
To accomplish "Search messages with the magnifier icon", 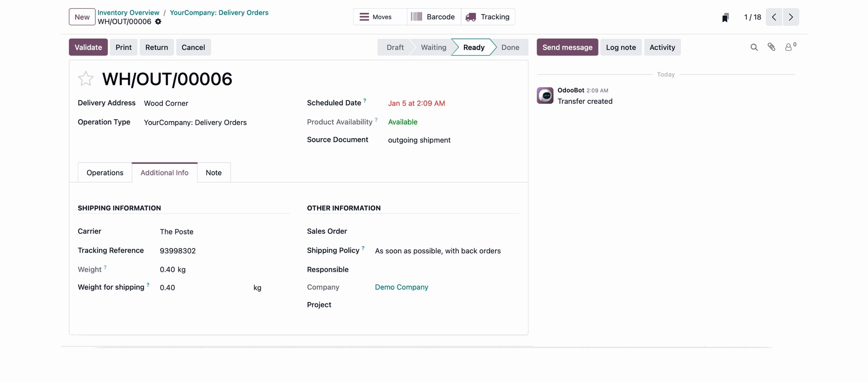I will point(754,47).
